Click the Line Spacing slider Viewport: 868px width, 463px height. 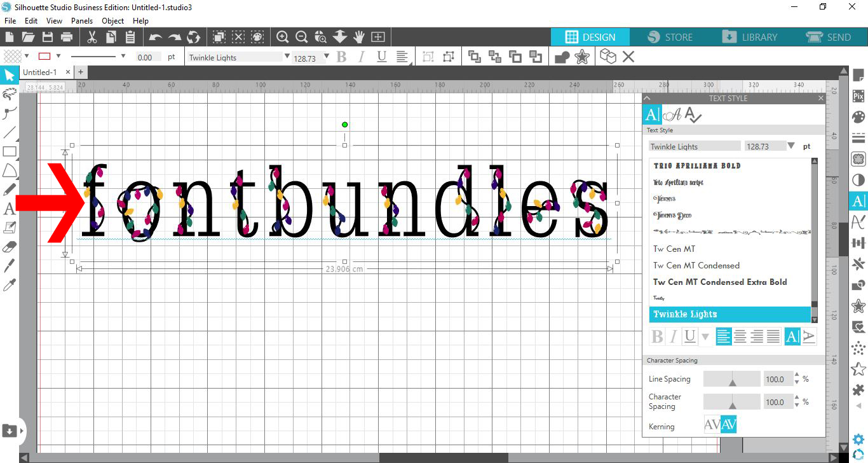[732, 379]
